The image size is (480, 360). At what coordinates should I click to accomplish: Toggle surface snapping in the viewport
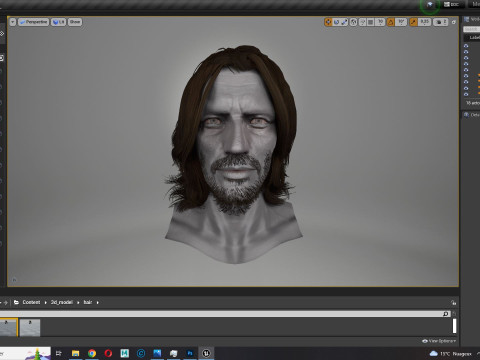coord(362,22)
